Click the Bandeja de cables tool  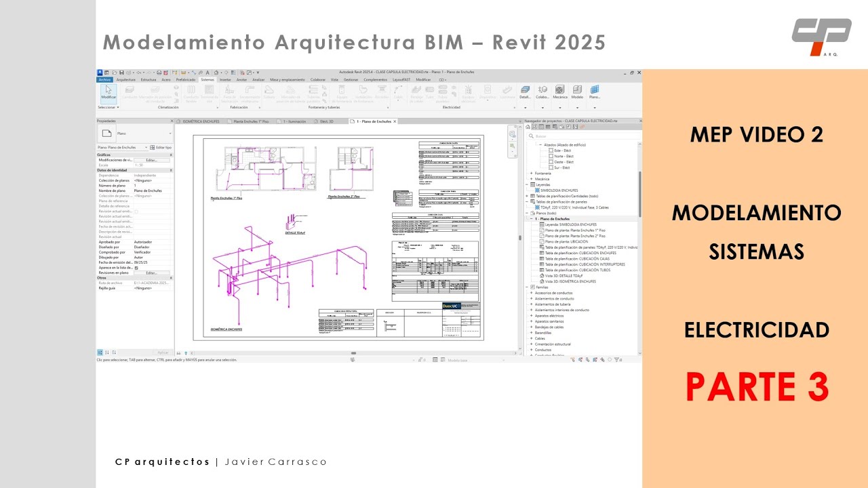pos(416,94)
